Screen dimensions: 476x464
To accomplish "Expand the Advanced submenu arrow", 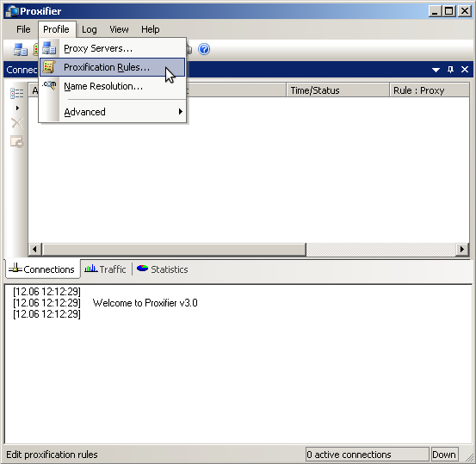I will 181,111.
